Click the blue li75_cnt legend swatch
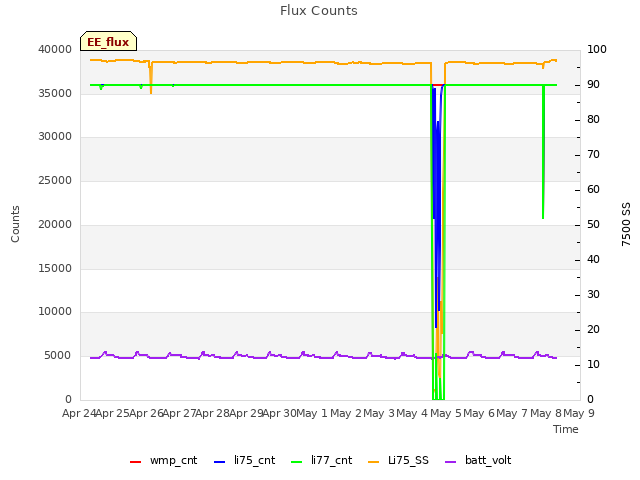640x480 pixels. 219,462
